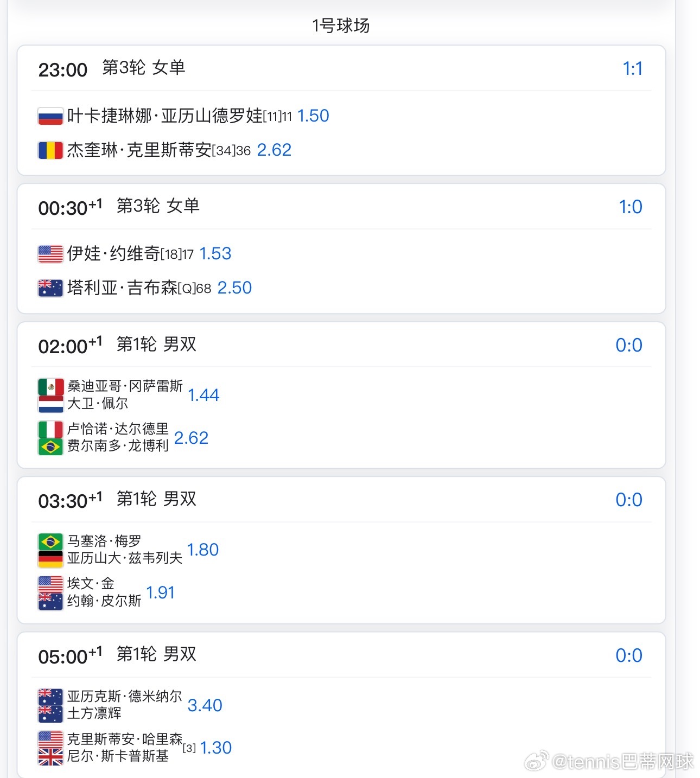Click the Mexican flag beside 桑迪亚哥·冈萨雷斯
The width and height of the screenshot is (700, 778).
pos(50,387)
